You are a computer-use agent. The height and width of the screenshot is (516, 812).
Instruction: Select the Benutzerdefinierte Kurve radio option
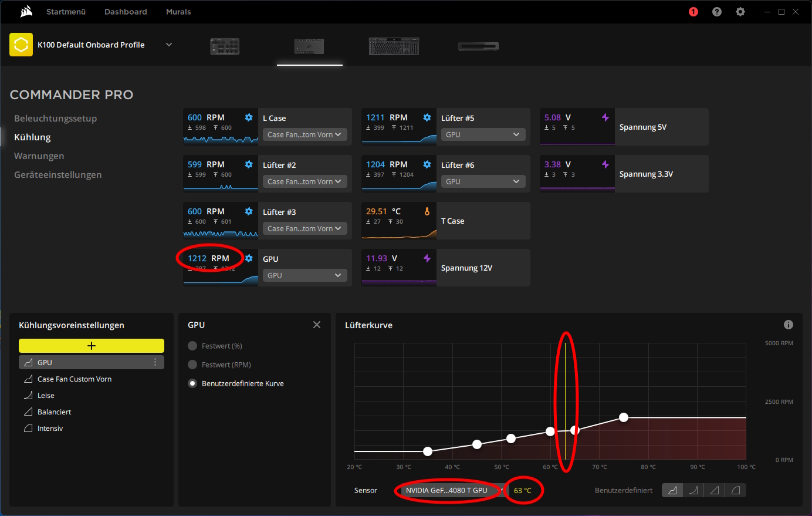pos(192,383)
